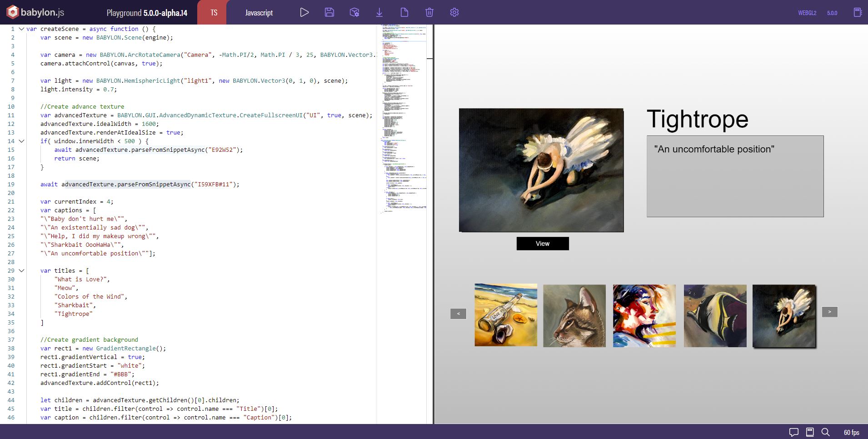Viewport: 868px width, 439px height.
Task: Switch to the Javascript language tab
Action: pos(259,13)
